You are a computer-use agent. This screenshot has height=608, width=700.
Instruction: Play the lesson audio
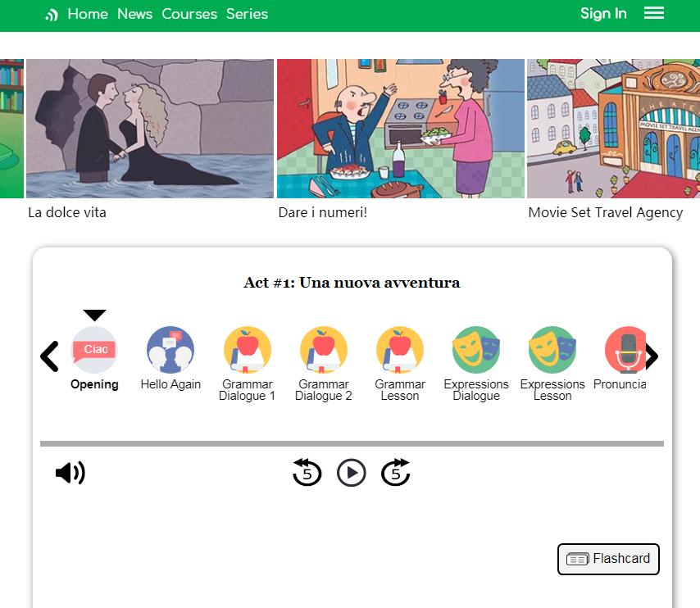coord(352,473)
